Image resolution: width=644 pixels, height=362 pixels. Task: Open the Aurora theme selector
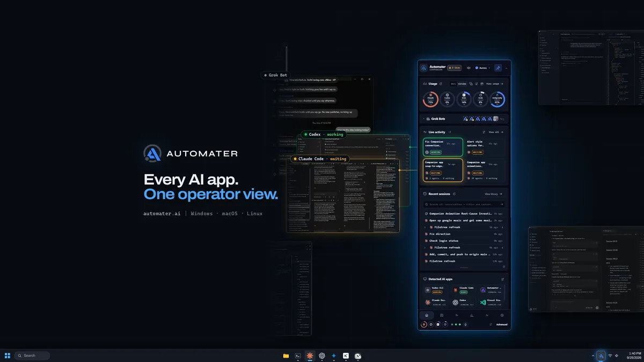coord(482,68)
